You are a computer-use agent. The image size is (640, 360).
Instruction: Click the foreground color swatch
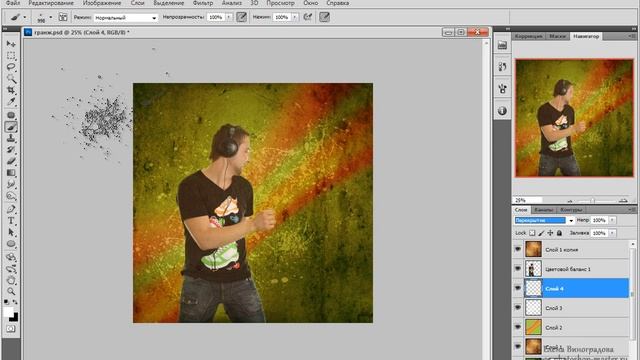[8, 312]
